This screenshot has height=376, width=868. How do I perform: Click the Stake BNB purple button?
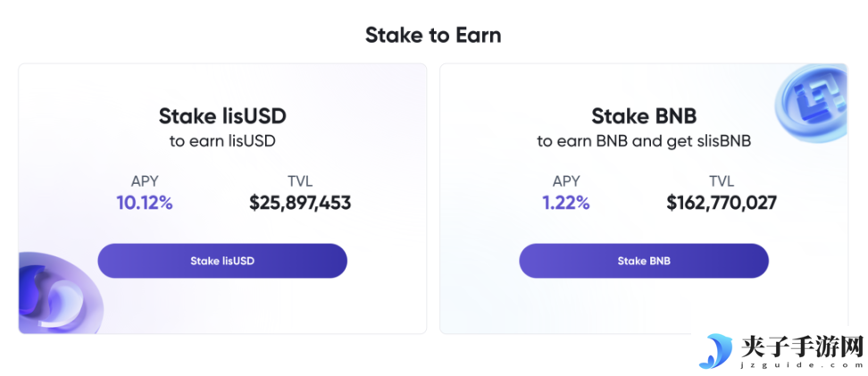(644, 261)
